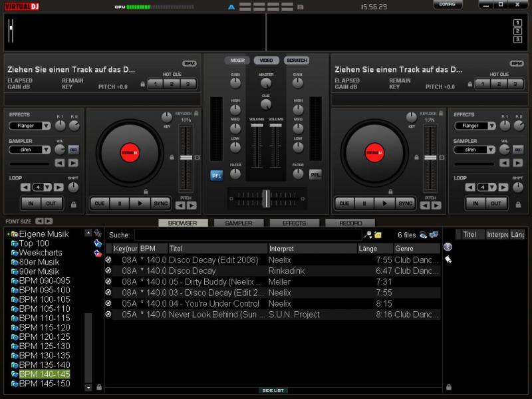
Task: Pause the right deck
Action: (x=364, y=203)
